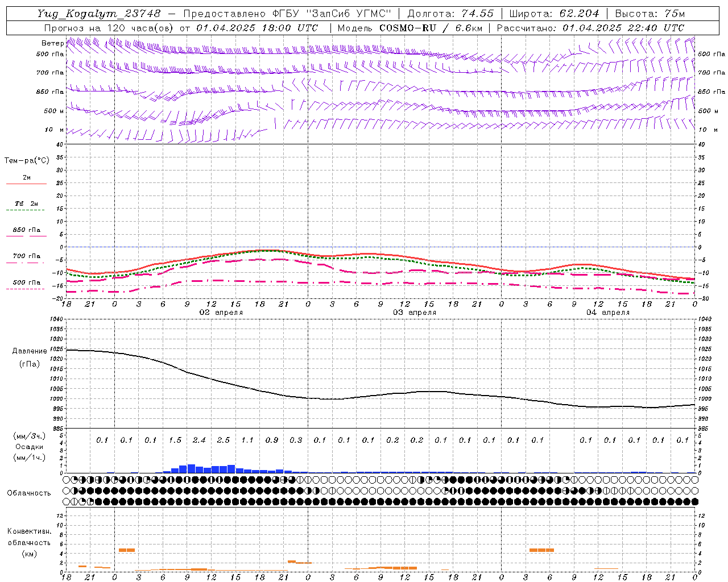Image resolution: width=728 pixels, height=582 pixels.
Task: Select the Широта: 62.204 header field
Action: click(x=554, y=13)
